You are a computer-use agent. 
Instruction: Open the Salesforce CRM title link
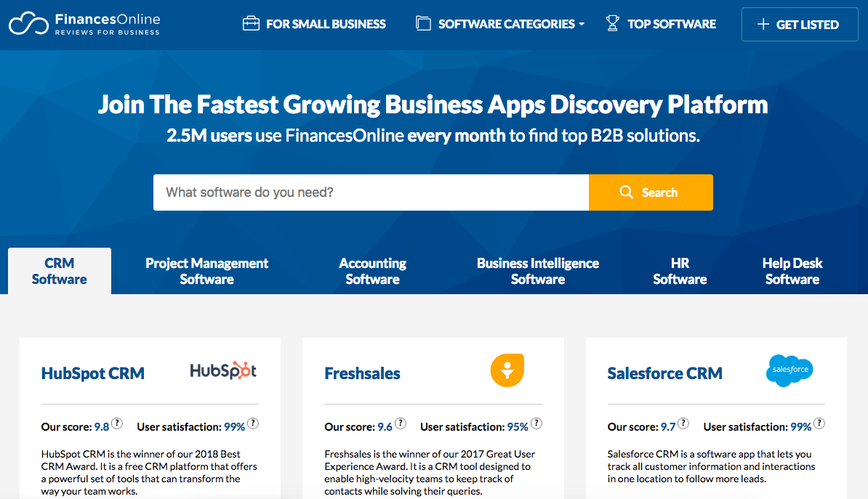click(x=665, y=373)
